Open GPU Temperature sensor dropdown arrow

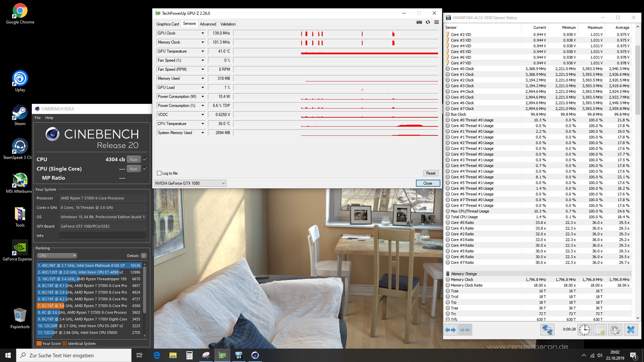click(203, 51)
